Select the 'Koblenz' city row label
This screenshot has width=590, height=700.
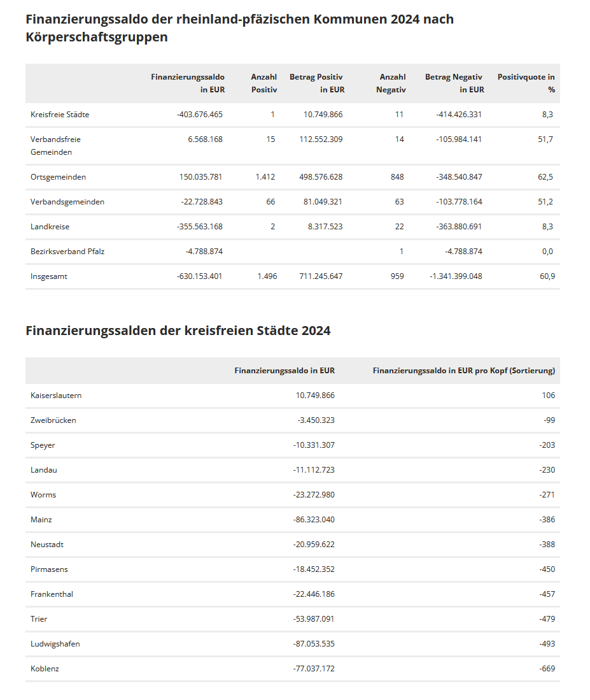coord(45,669)
